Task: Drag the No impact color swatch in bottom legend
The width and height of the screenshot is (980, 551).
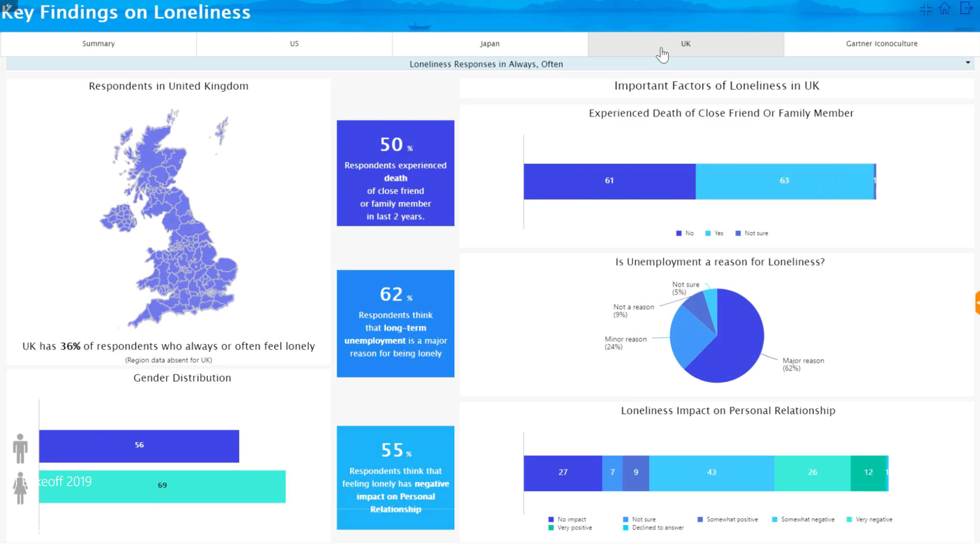Action: tap(551, 519)
